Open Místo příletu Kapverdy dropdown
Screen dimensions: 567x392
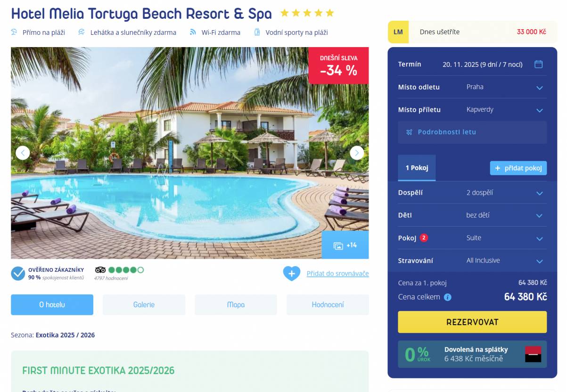pyautogui.click(x=472, y=110)
